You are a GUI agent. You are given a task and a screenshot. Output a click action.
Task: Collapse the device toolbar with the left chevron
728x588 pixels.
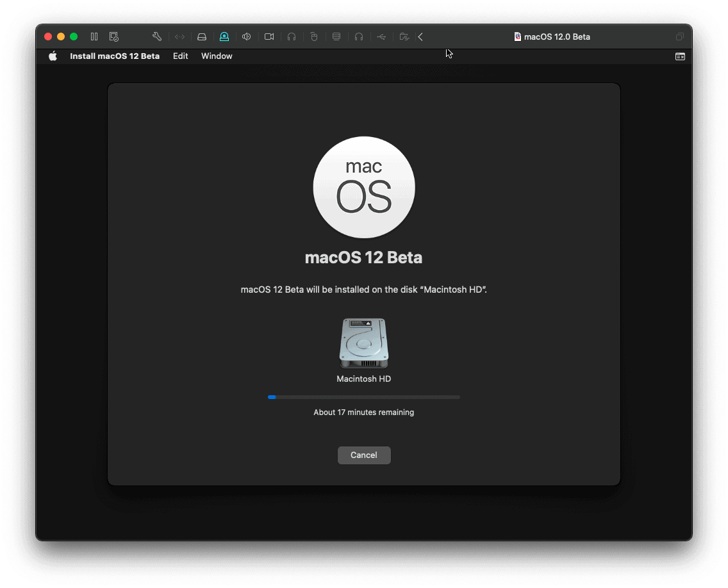tap(420, 37)
